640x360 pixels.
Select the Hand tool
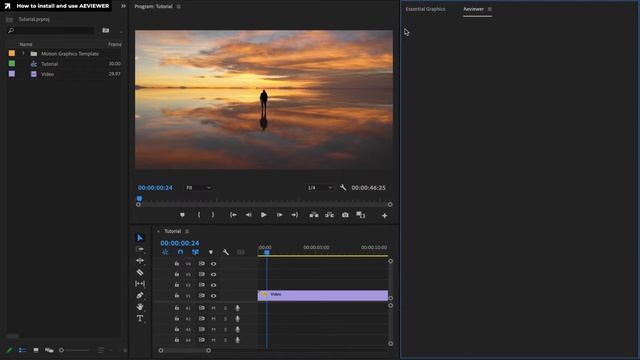(140, 307)
